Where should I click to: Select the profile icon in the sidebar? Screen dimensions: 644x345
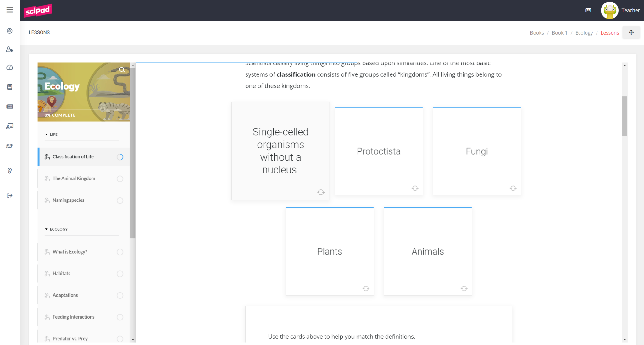(x=9, y=31)
